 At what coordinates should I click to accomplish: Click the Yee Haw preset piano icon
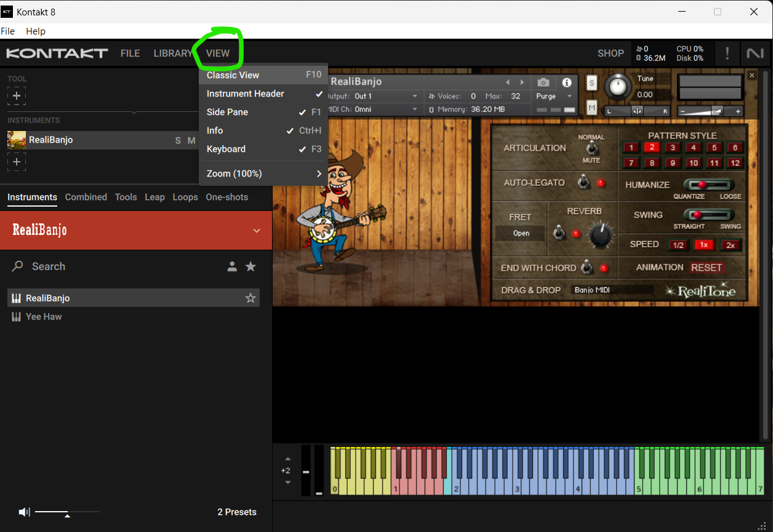click(x=17, y=317)
